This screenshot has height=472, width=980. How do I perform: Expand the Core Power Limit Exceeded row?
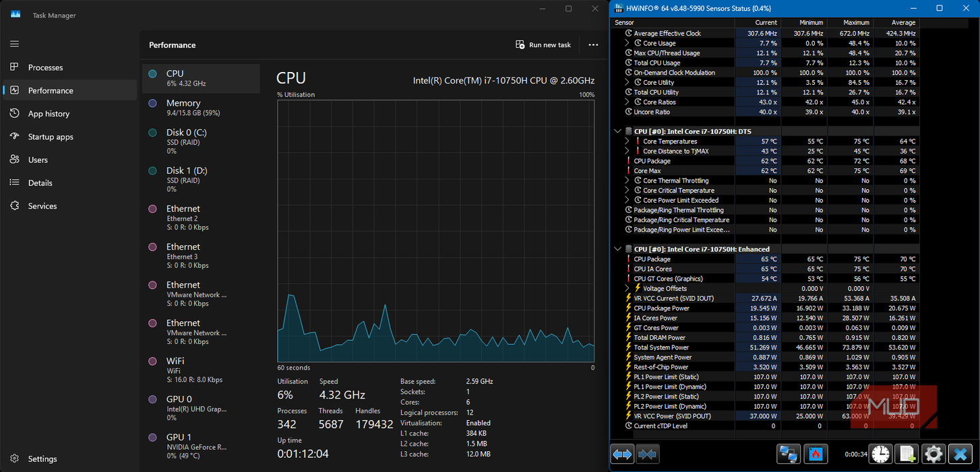click(628, 200)
